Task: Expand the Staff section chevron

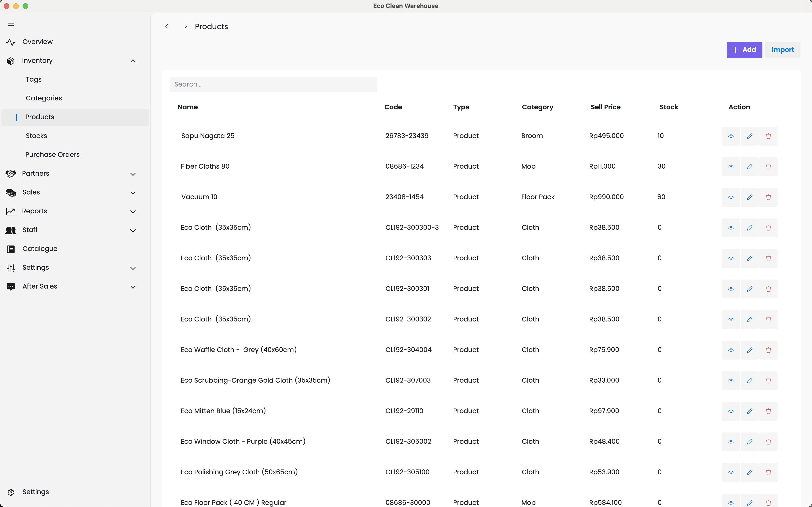Action: click(133, 230)
